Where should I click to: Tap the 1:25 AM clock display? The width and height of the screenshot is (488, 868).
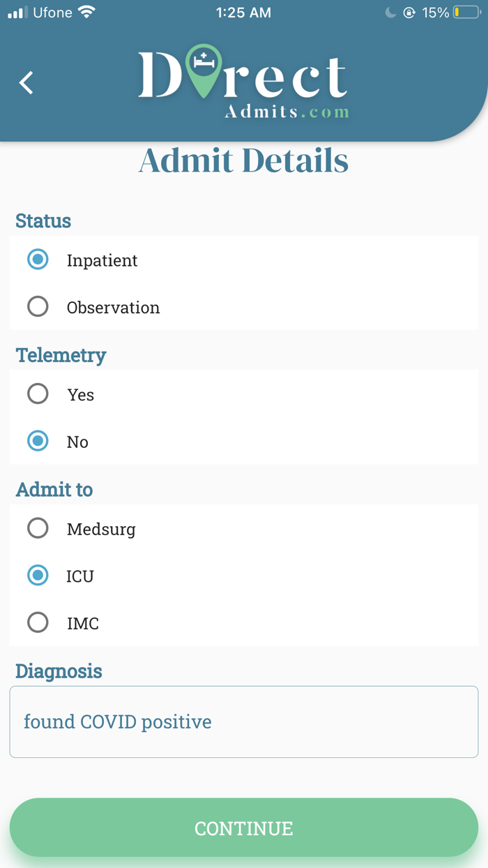(243, 12)
